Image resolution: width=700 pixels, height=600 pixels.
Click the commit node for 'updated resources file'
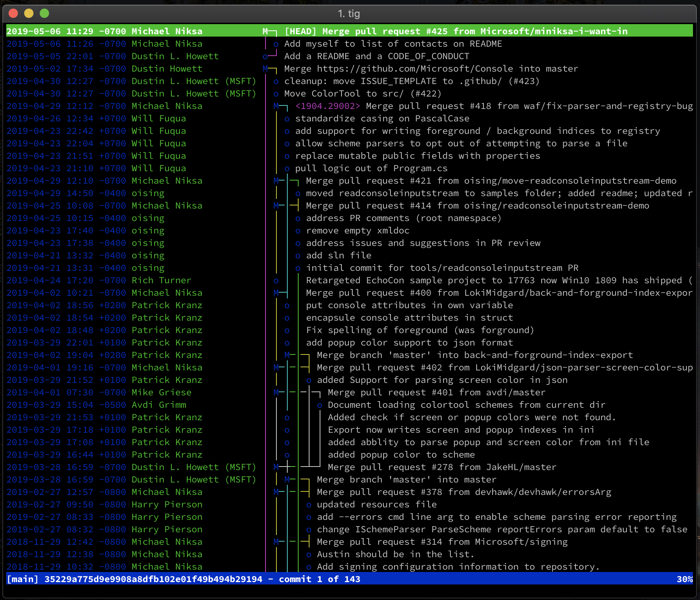[x=309, y=504]
